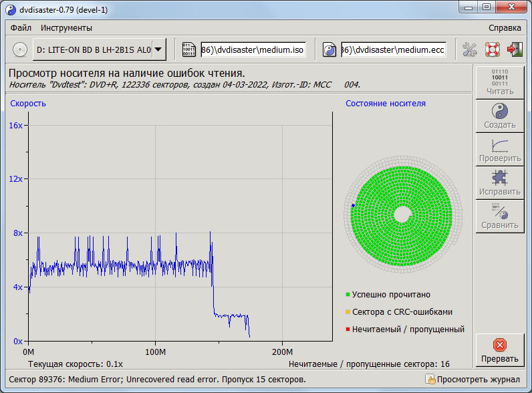532x393 pixels.
Task: Open the Инструменты menu
Action: point(66,28)
